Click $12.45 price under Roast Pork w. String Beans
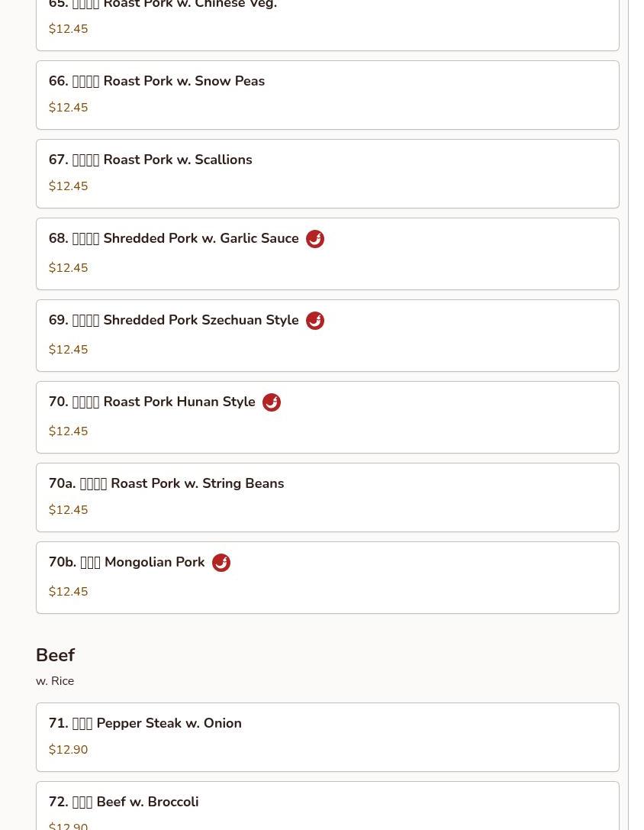The width and height of the screenshot is (644, 830). click(68, 510)
